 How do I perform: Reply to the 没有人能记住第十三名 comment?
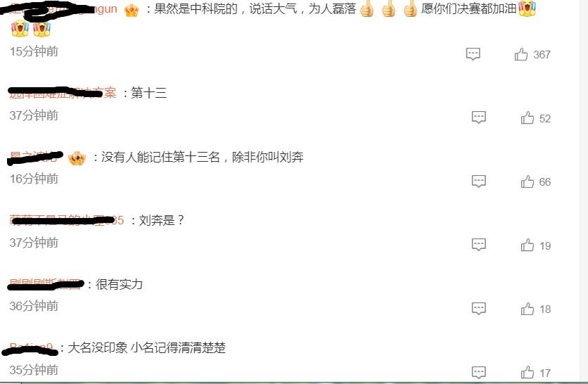478,181
